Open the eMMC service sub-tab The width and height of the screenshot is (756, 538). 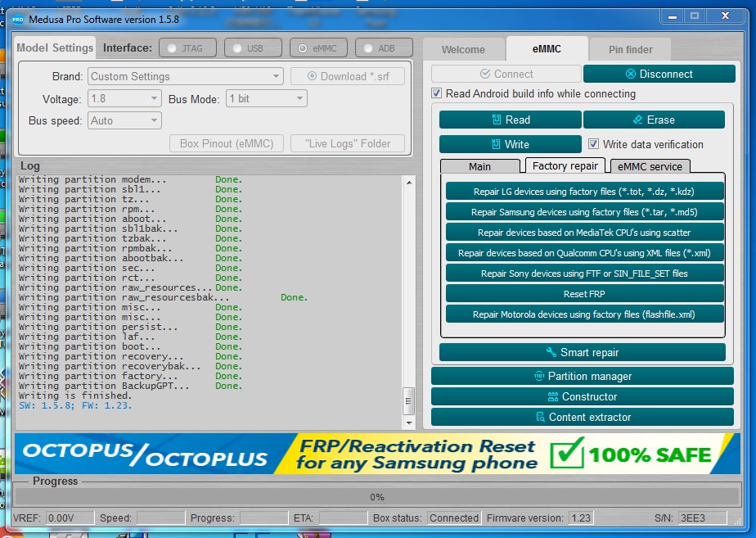[x=650, y=166]
